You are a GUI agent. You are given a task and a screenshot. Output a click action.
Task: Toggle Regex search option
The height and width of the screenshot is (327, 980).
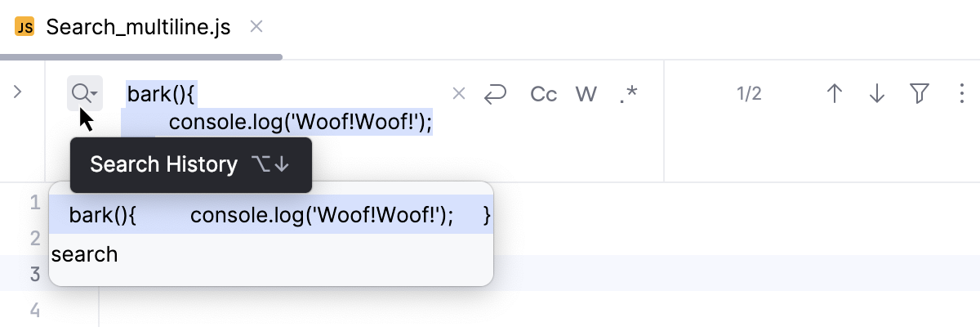[x=628, y=94]
